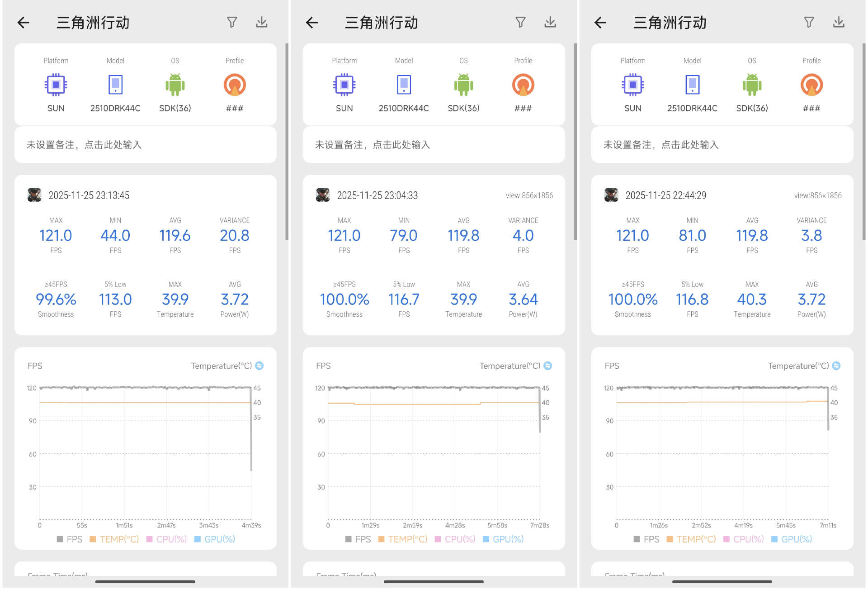Click model 2510DRK44C device icon middle panel
868x590 pixels.
pyautogui.click(x=404, y=85)
